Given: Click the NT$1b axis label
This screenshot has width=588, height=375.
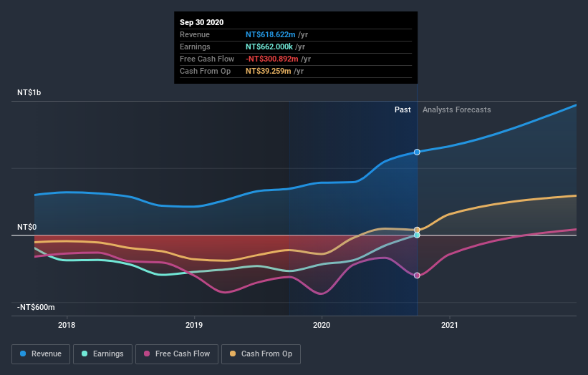Looking at the screenshot, I should [29, 92].
